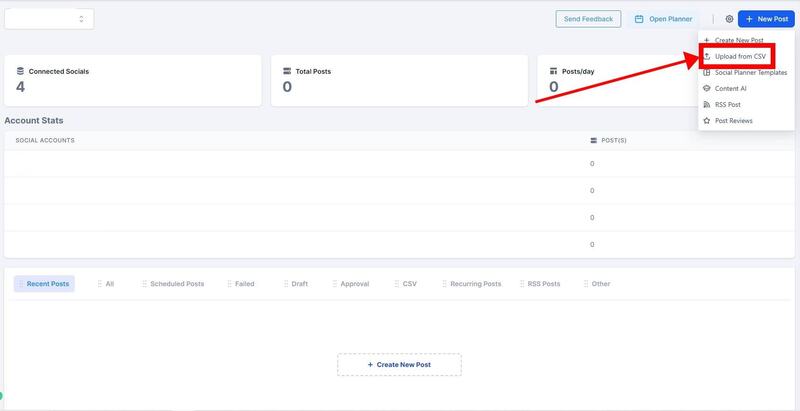Image resolution: width=800 pixels, height=411 pixels.
Task: Click the Posts/day icon
Action: point(554,71)
